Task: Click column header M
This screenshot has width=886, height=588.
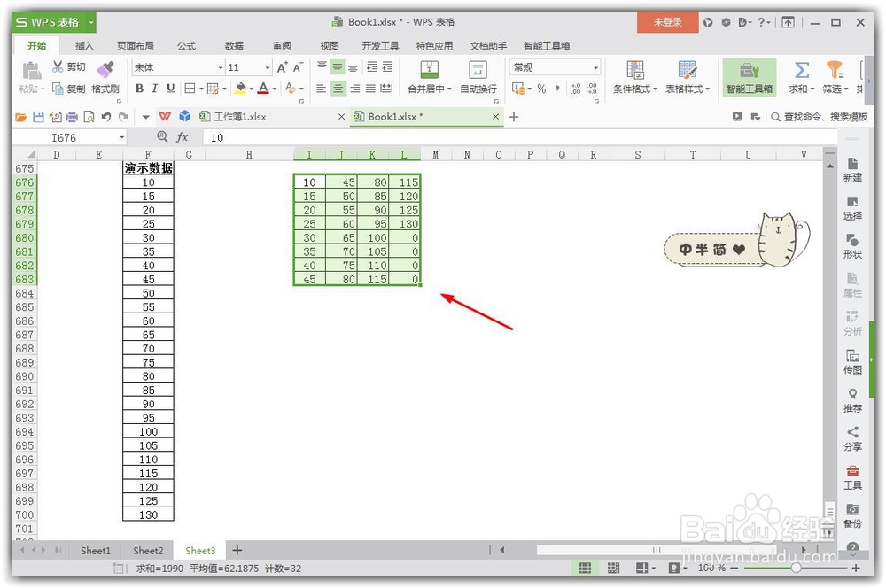Action: point(435,155)
